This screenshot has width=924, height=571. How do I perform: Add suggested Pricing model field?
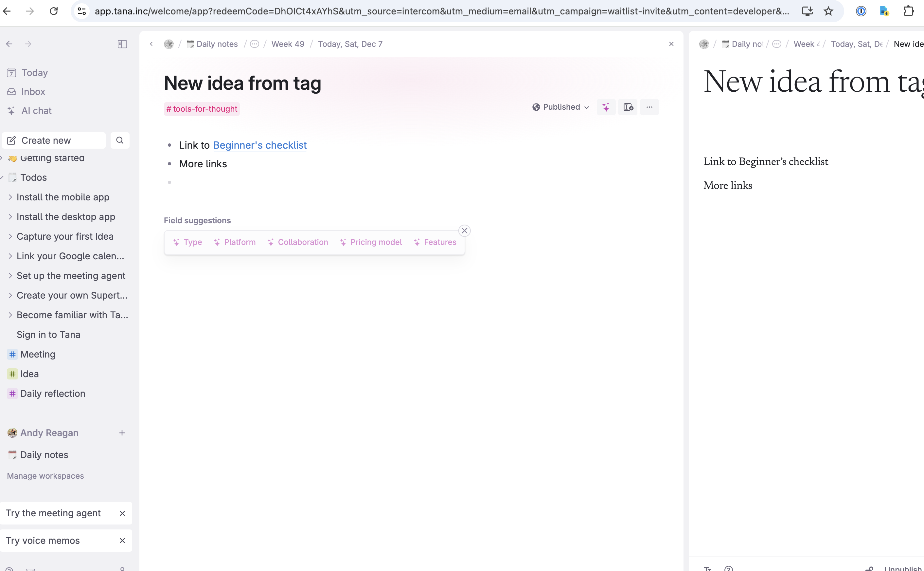[370, 242]
